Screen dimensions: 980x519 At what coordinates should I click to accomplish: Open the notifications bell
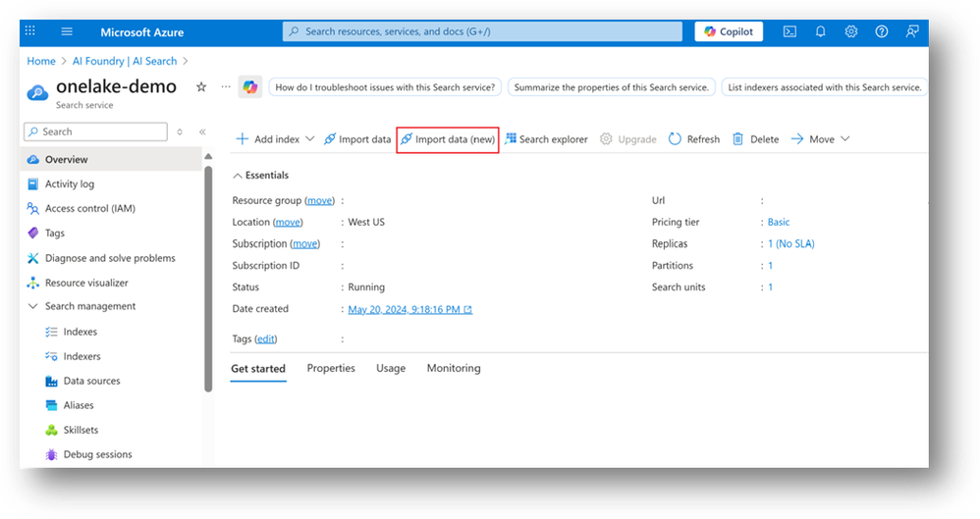pos(821,31)
